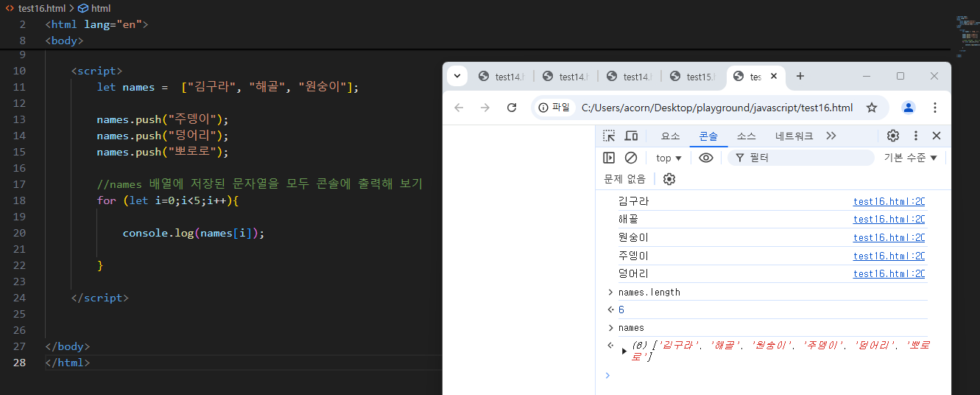Toggle the device toolbar icon in DevTools

pos(631,136)
